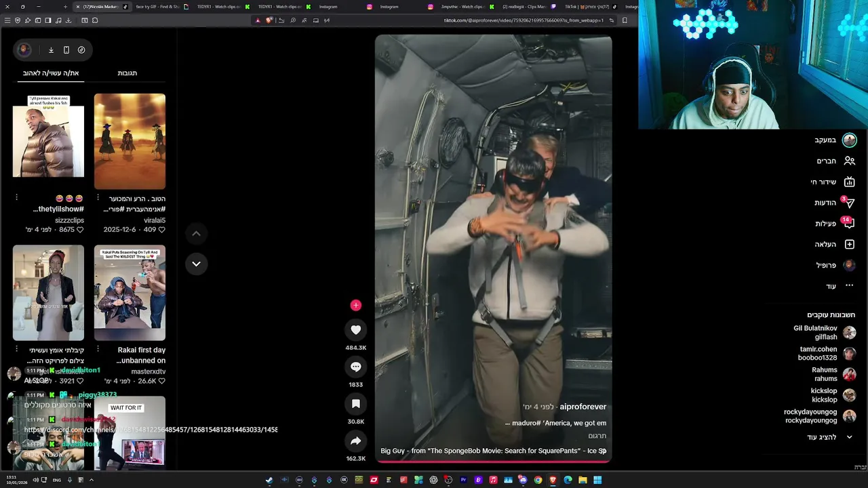Open the Rakai first day unbanned thumbnail

point(130,293)
